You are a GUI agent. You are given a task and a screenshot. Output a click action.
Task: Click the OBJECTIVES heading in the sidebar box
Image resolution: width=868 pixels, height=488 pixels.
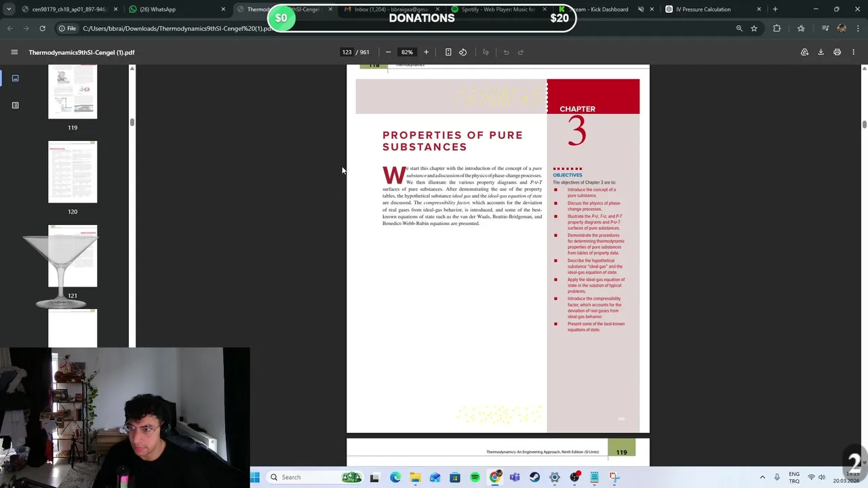coord(567,175)
